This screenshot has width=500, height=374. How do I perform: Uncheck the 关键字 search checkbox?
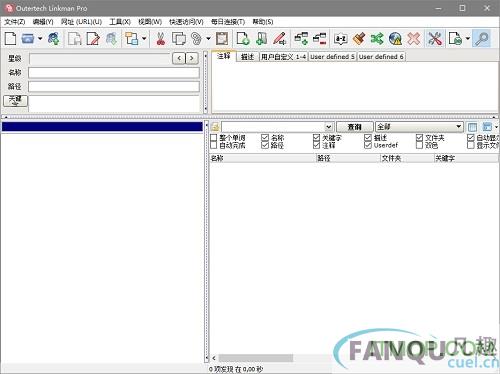coord(316,137)
